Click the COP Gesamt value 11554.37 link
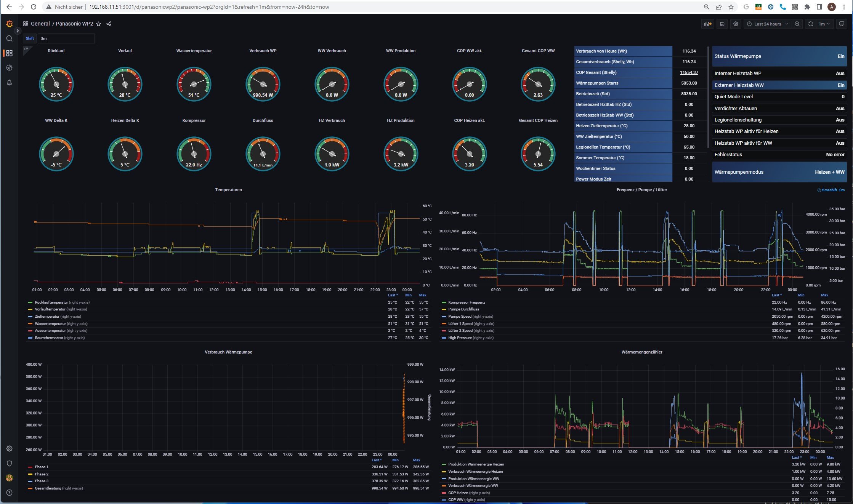 point(689,72)
